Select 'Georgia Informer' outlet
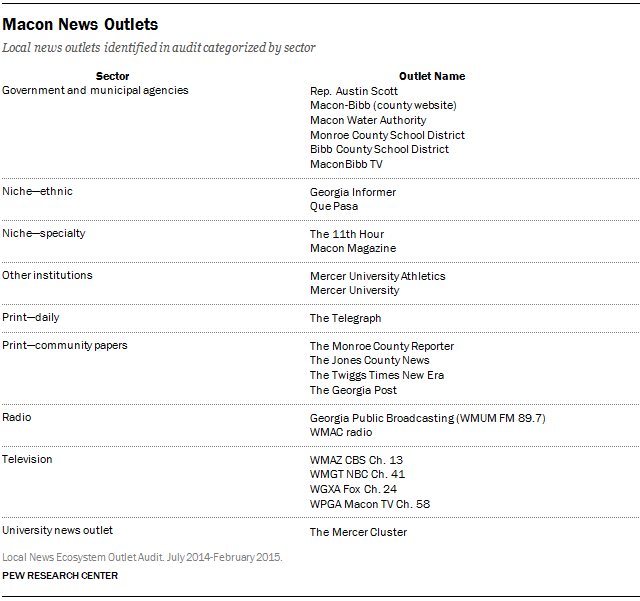The width and height of the screenshot is (640, 601). pyautogui.click(x=353, y=192)
